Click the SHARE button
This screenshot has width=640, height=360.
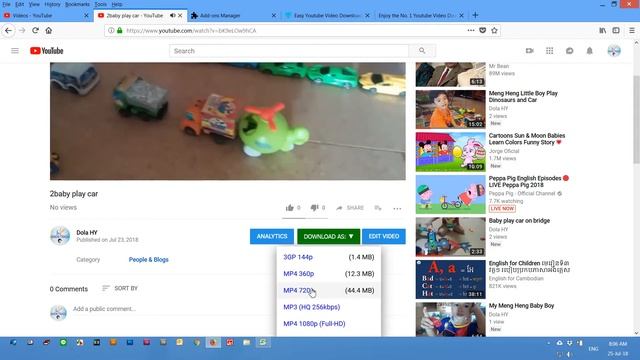coord(350,208)
